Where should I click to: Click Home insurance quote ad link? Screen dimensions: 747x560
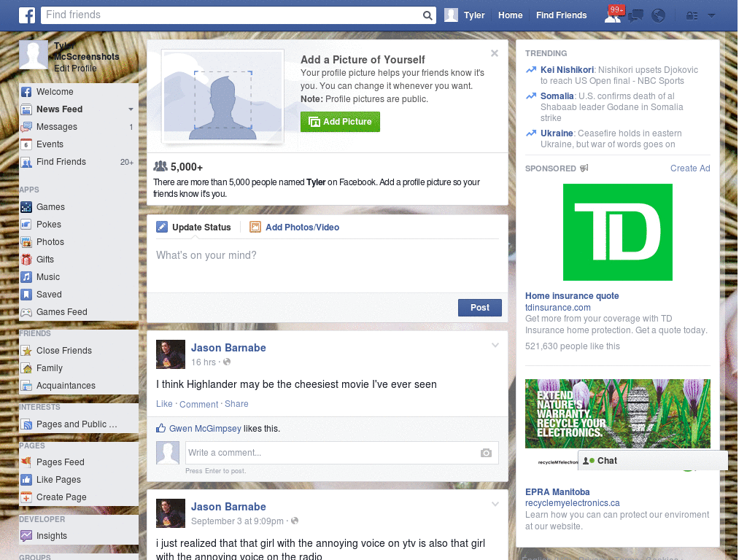(572, 296)
